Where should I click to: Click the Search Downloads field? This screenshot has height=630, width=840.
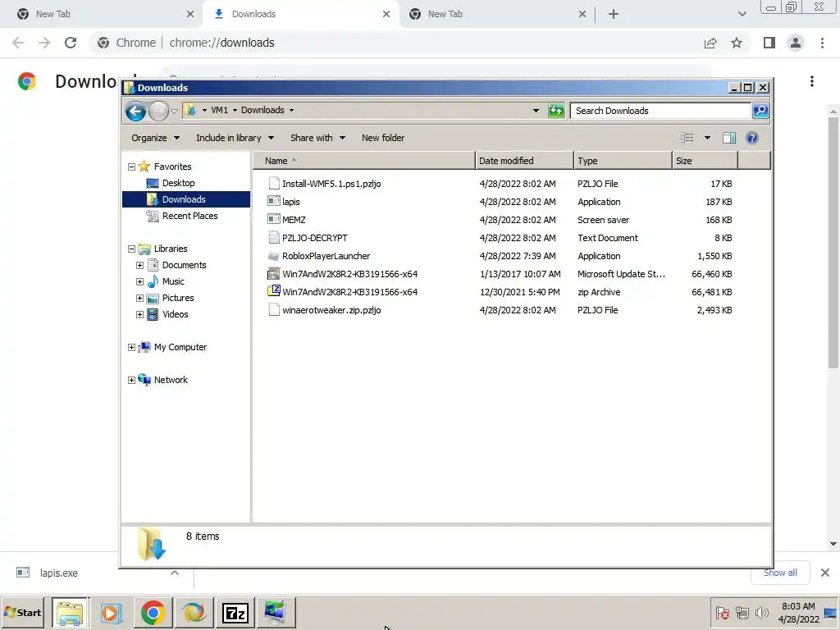pyautogui.click(x=660, y=111)
